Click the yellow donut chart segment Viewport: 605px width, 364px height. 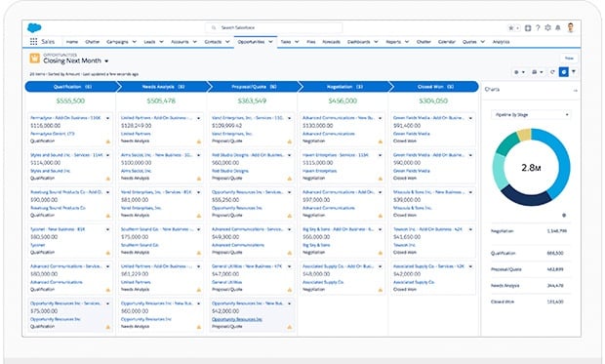pos(524,135)
